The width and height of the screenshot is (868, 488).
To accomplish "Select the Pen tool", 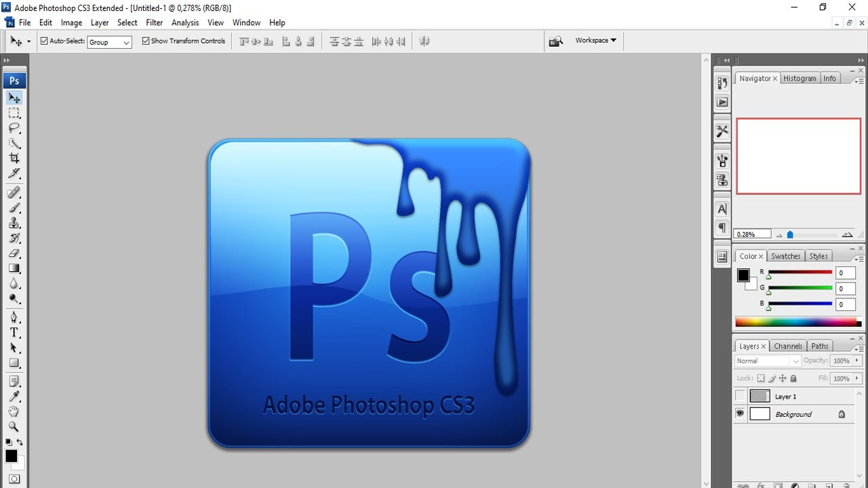I will point(14,317).
